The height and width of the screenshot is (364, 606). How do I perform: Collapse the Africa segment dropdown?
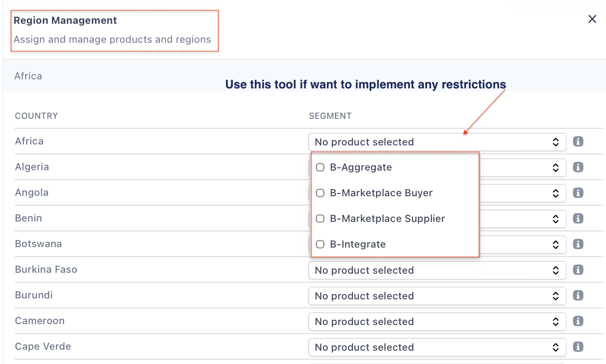pyautogui.click(x=437, y=142)
